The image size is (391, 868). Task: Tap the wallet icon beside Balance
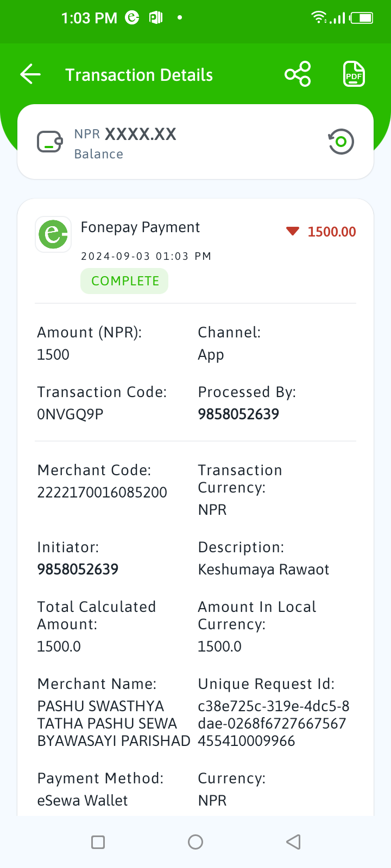pos(50,142)
